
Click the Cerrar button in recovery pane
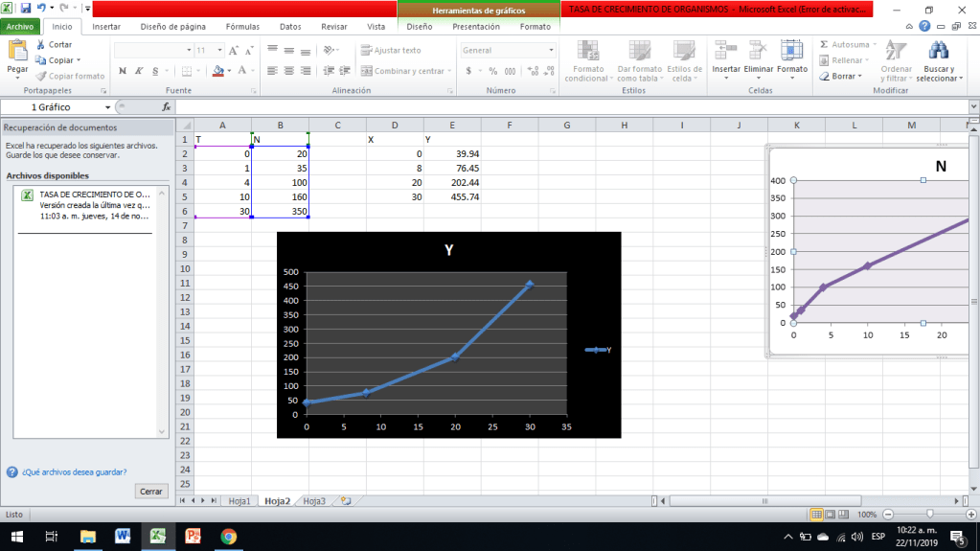pyautogui.click(x=151, y=491)
